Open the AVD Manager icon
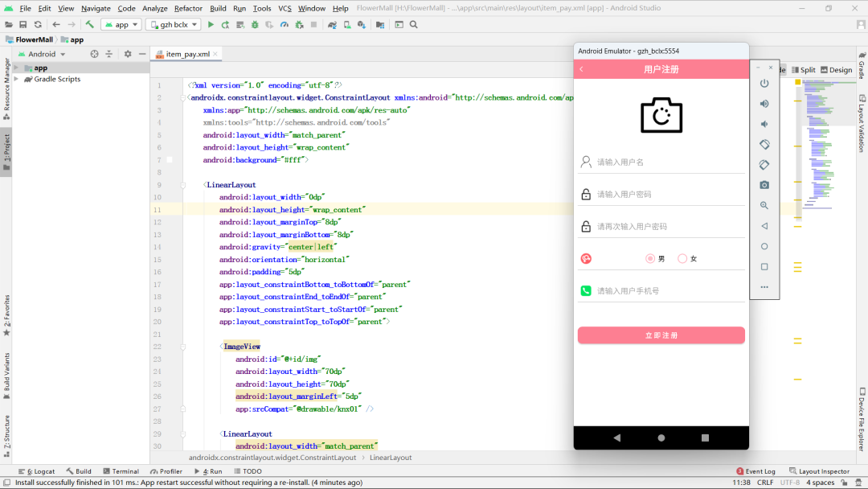Image resolution: width=868 pixels, height=489 pixels. pyautogui.click(x=347, y=25)
